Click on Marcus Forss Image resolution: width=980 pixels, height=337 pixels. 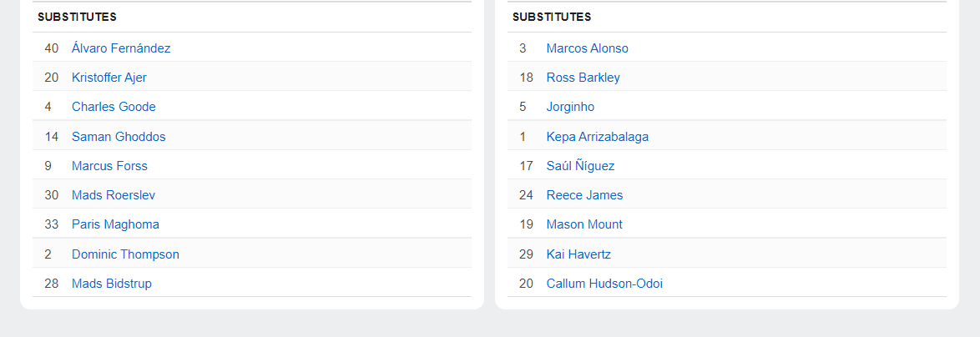[109, 166]
